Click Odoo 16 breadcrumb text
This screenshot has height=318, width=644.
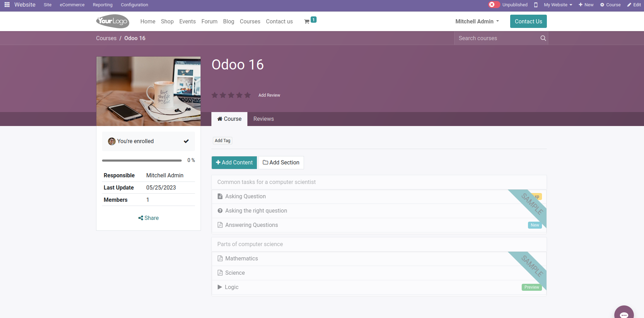coord(135,38)
